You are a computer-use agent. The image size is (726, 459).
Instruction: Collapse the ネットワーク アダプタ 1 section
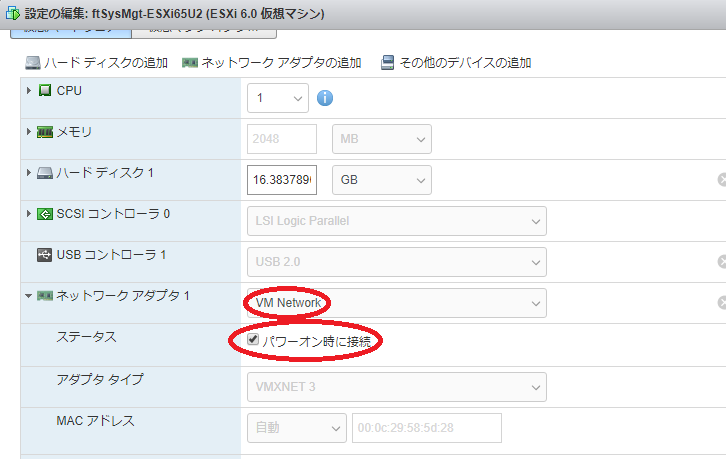[x=28, y=297]
